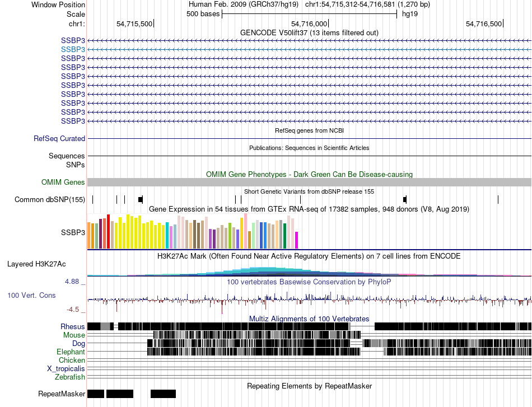Viewport: 532px width, 407px height.
Task: Click the RepeatMasker track label
Action: (62, 394)
